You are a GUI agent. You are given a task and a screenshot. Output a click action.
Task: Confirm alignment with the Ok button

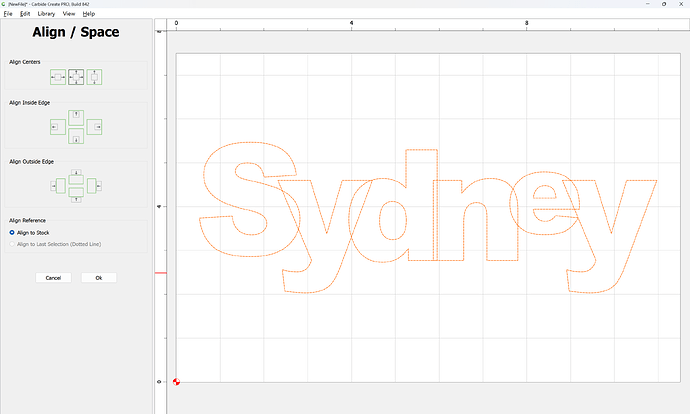point(99,277)
